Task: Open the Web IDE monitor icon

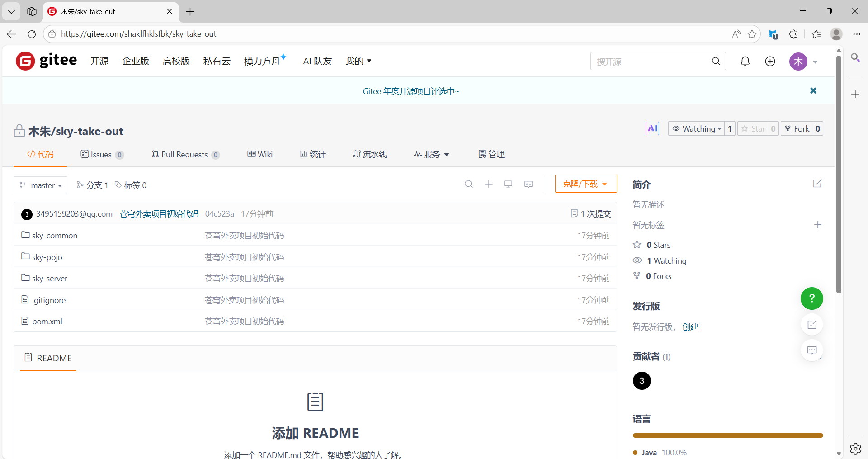Action: click(508, 184)
